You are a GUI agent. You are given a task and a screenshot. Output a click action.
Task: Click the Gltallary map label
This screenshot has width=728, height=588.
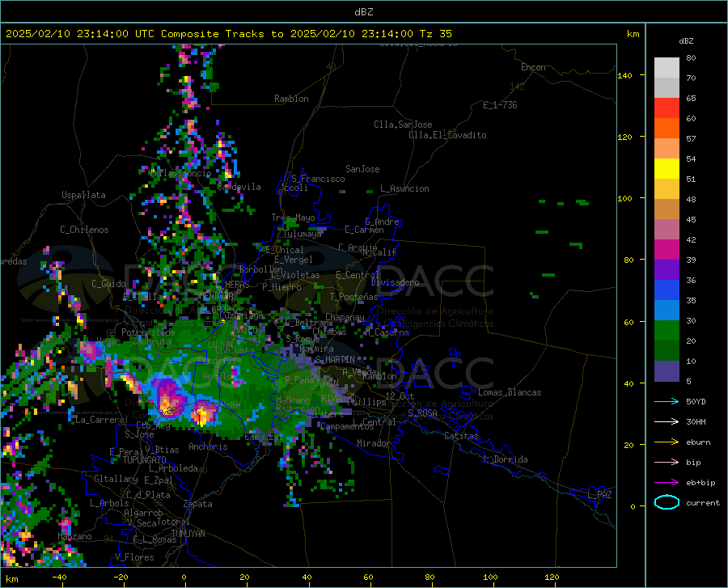[x=116, y=479]
